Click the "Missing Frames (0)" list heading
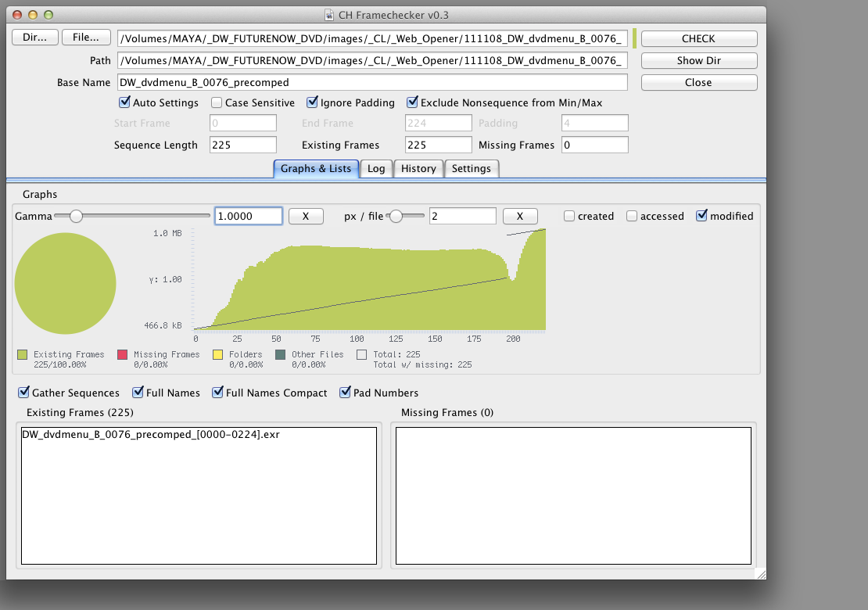Screen dimensions: 868x610 (x=447, y=412)
